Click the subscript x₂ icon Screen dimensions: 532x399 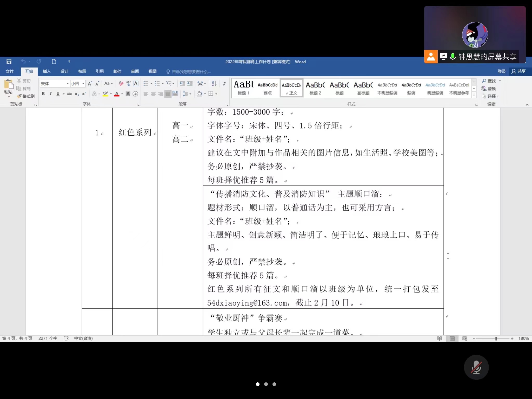pyautogui.click(x=77, y=94)
